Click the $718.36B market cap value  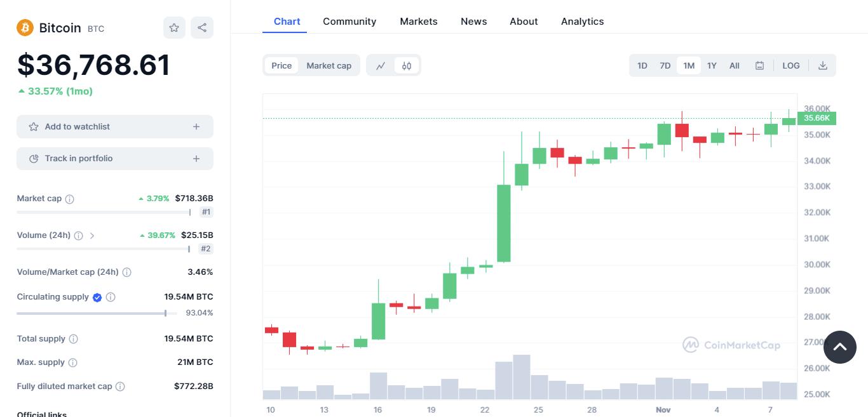point(194,199)
